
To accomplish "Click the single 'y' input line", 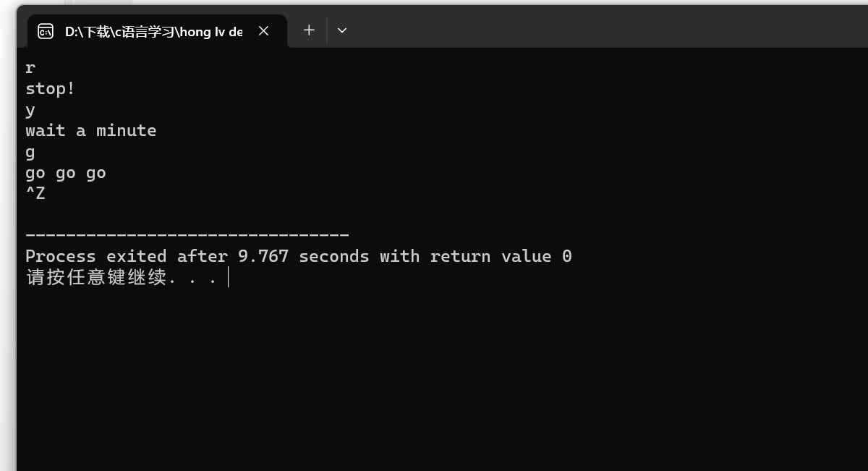I will tap(30, 110).
